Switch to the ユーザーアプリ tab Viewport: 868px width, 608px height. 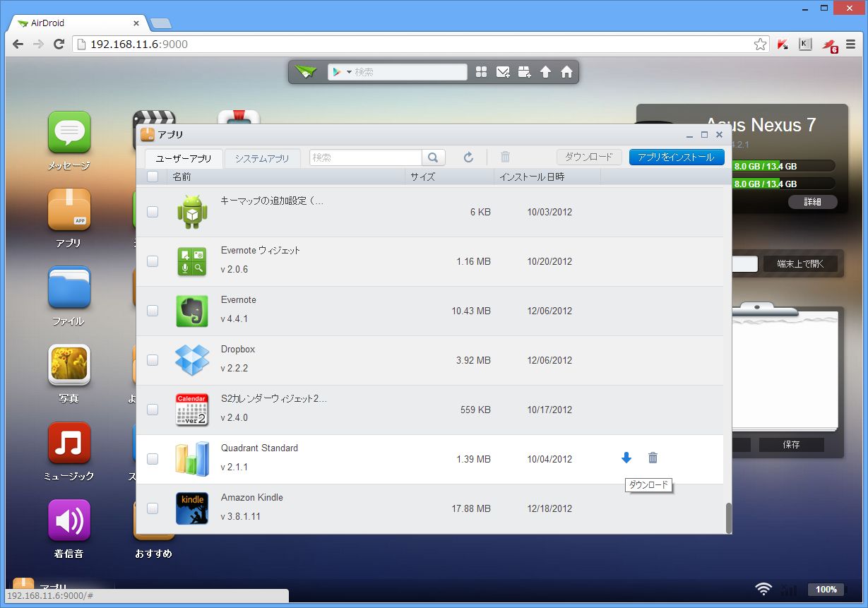184,159
